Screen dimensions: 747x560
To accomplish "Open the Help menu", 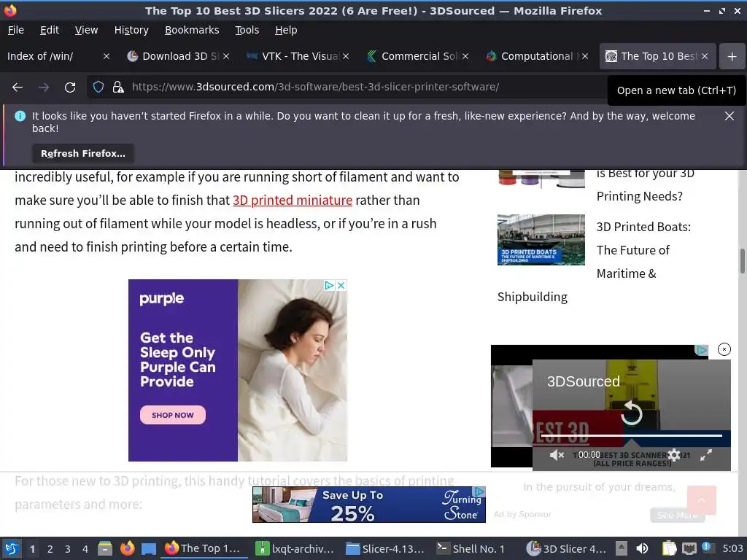I will (286, 30).
